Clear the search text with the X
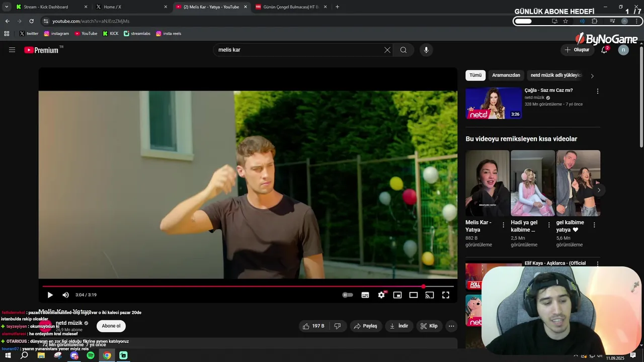The height and width of the screenshot is (362, 644). coord(387,50)
